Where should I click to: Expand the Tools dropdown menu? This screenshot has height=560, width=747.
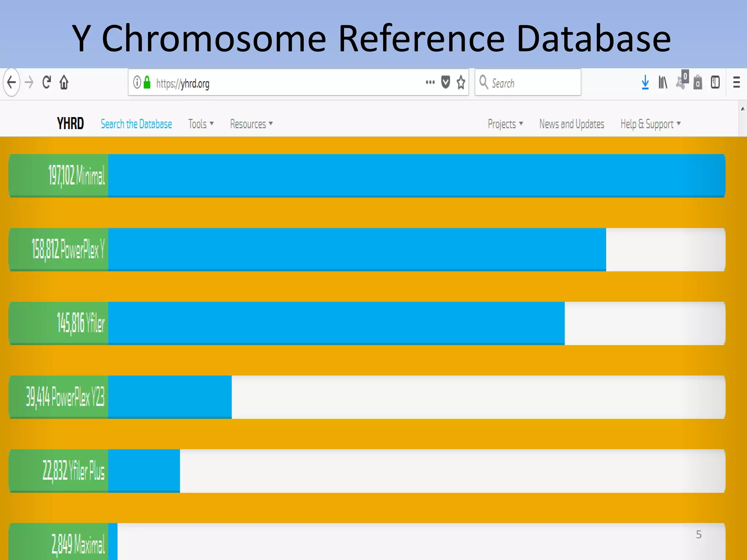tap(201, 124)
